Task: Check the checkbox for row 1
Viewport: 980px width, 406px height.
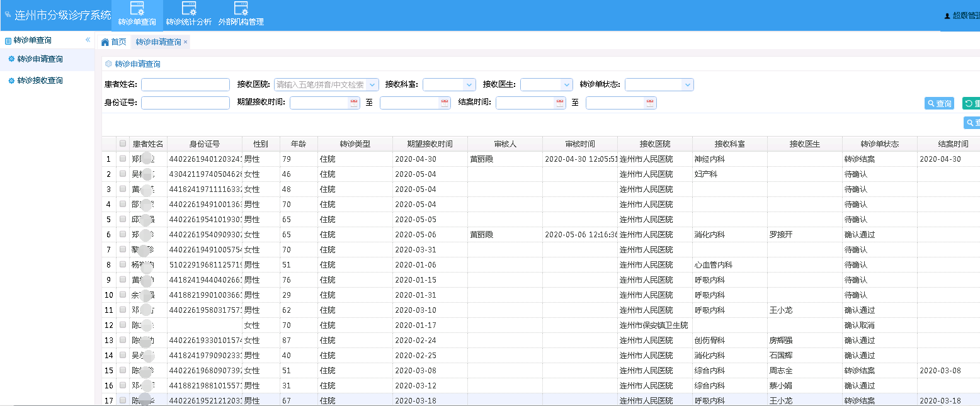Action: click(x=123, y=159)
